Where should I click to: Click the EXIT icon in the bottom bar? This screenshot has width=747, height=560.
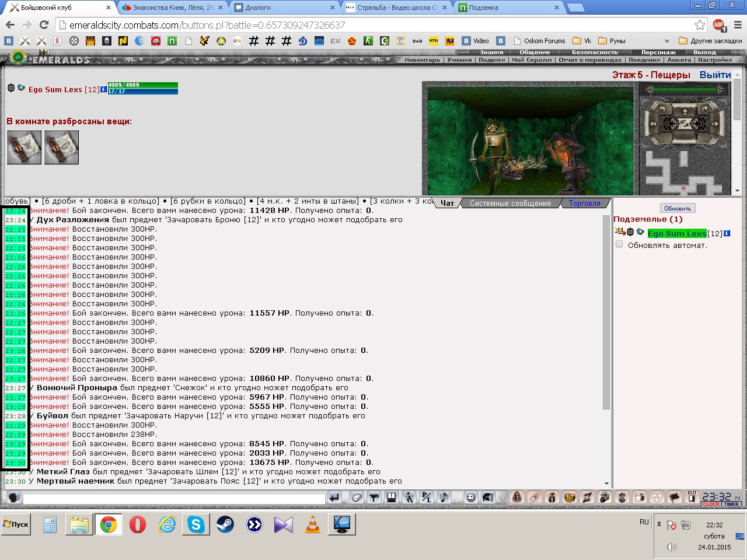692,497
